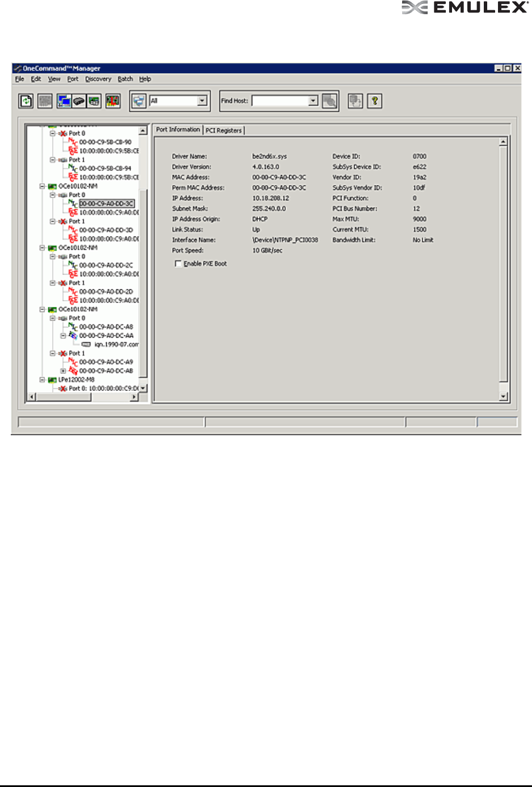Click the toolbar icon left of Help icon
Viewport: 532px width, 787px height.
coord(355,101)
